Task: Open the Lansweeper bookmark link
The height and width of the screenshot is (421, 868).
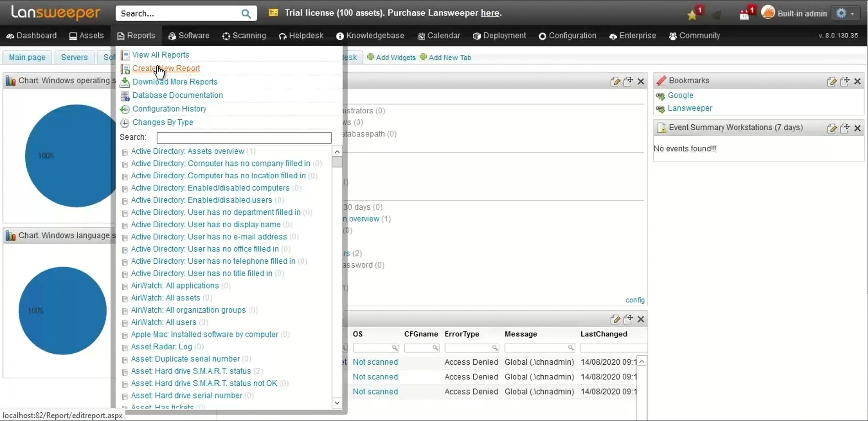Action: 690,108
